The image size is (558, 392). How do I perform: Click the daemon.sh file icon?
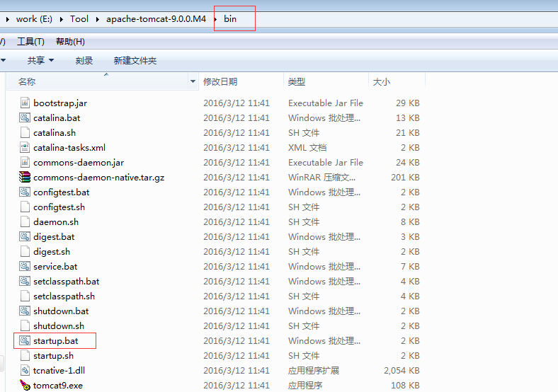coord(25,222)
